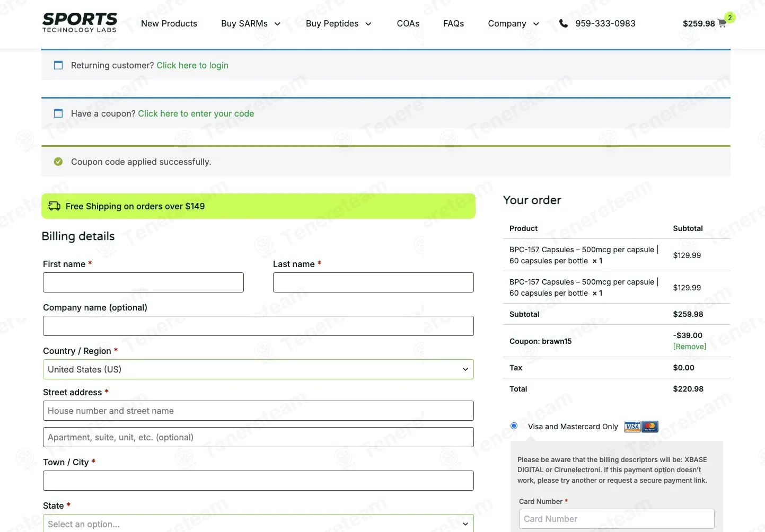Screen dimensions: 765x532
Task: Open the FAQs page
Action: (454, 23)
